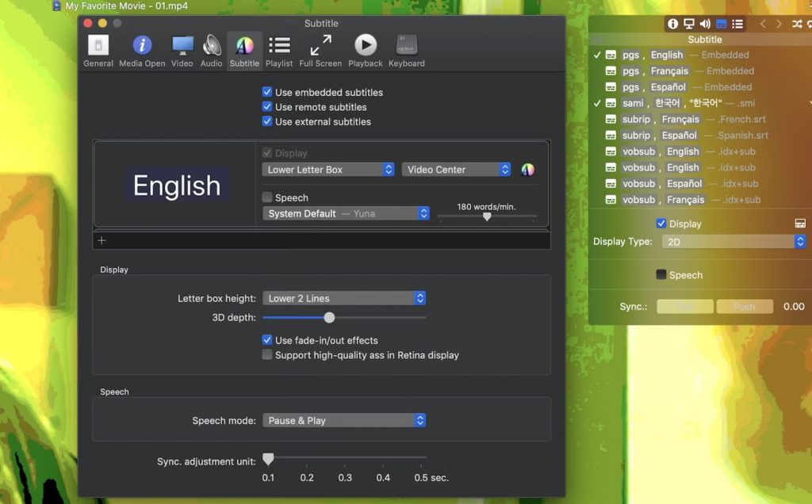Open Full Screen preferences
The width and height of the screenshot is (812, 504).
tap(320, 50)
